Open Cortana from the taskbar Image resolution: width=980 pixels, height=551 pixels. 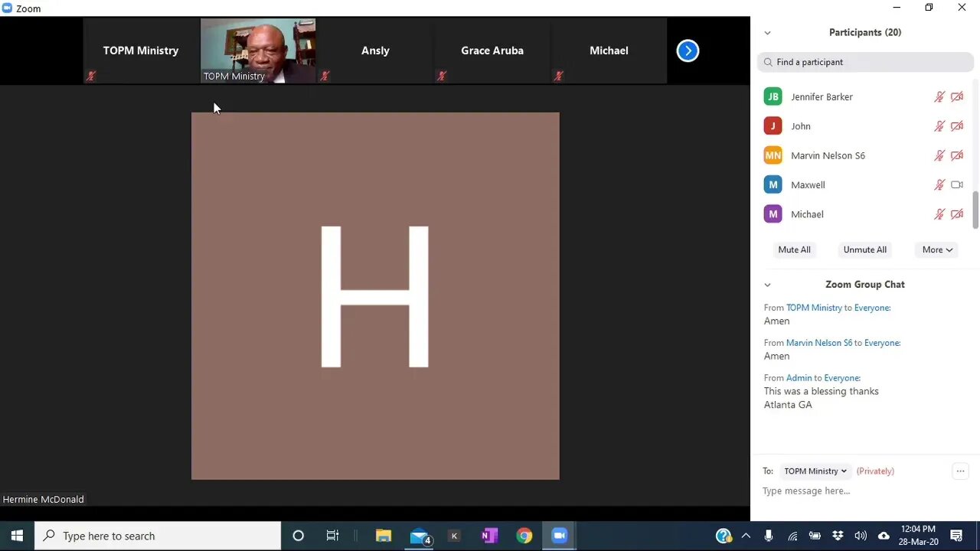[x=299, y=536]
